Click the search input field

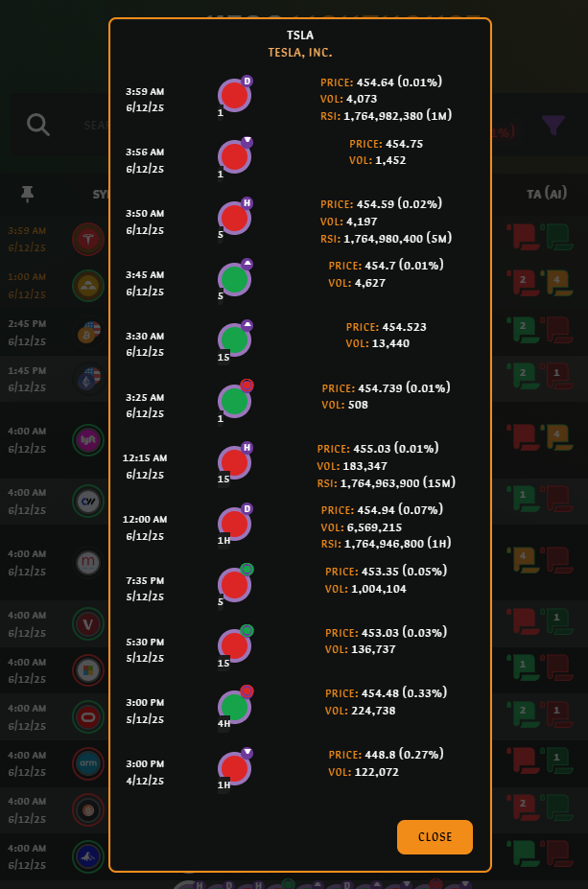tap(96, 125)
